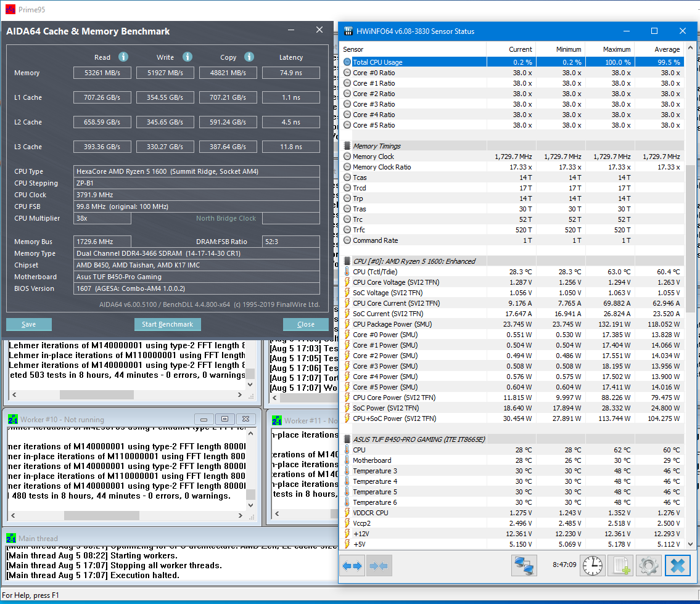700x604 pixels.
Task: Click the Write info icon in AIDA64
Action: tap(187, 57)
